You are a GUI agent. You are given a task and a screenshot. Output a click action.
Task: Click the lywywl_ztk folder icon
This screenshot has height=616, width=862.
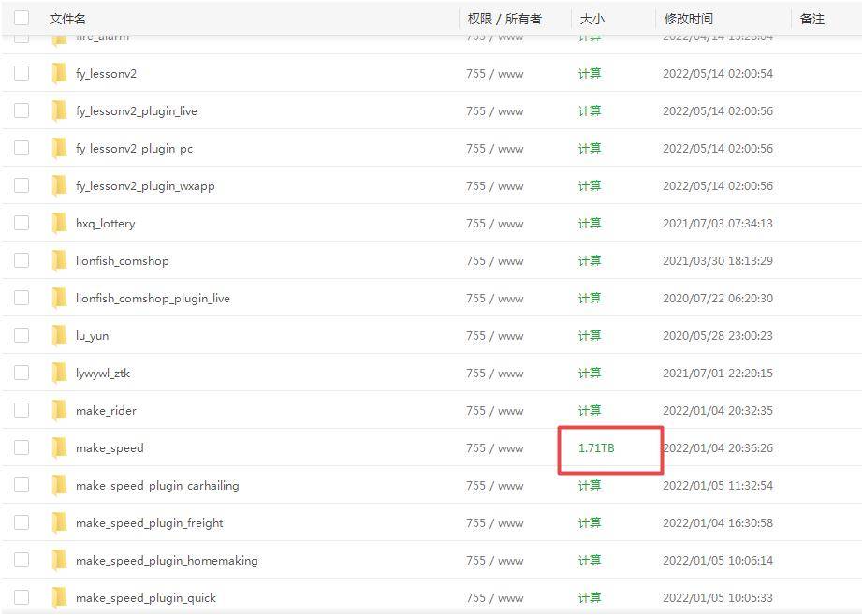pos(59,373)
